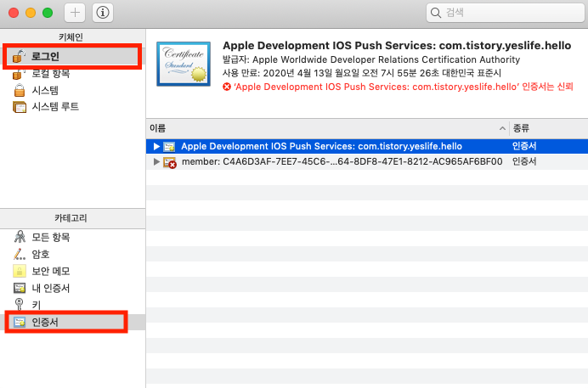
Task: Click the red error icon in trust warning
Action: [227, 87]
